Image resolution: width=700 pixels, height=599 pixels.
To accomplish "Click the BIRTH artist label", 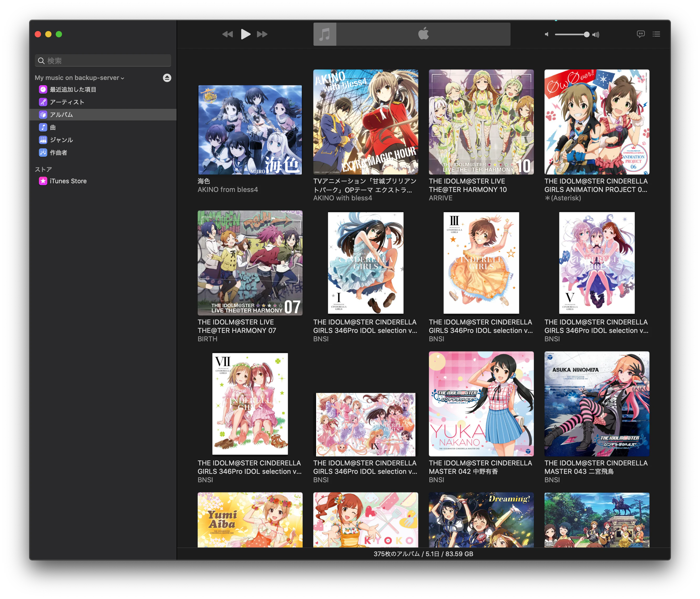I will pos(207,339).
